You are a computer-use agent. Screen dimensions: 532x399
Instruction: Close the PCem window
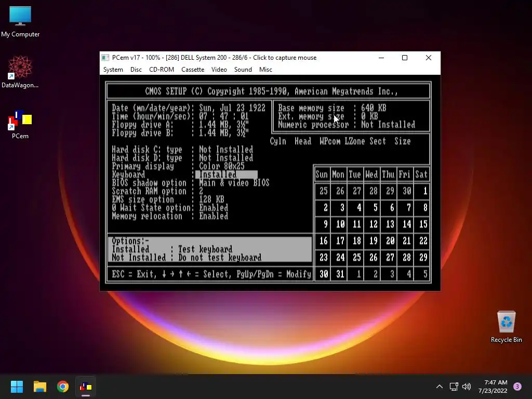(429, 58)
